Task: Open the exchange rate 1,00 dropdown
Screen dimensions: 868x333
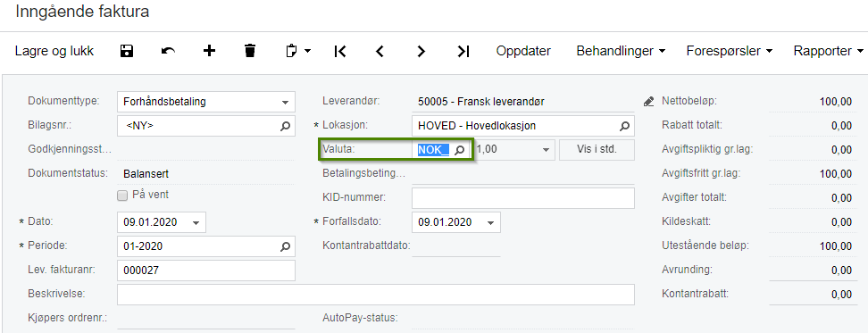Action: [546, 150]
